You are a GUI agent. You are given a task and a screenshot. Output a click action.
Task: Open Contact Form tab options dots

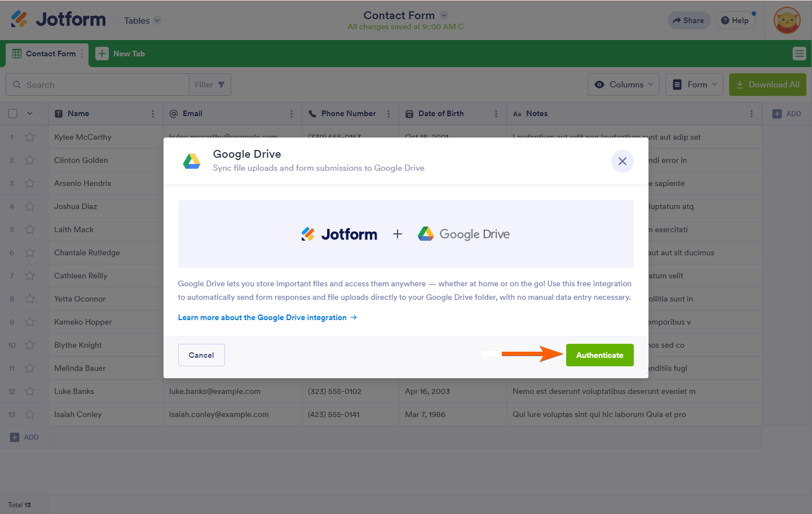tap(82, 54)
